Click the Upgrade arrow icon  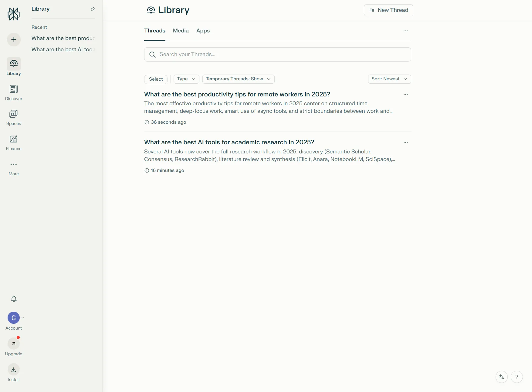14,344
